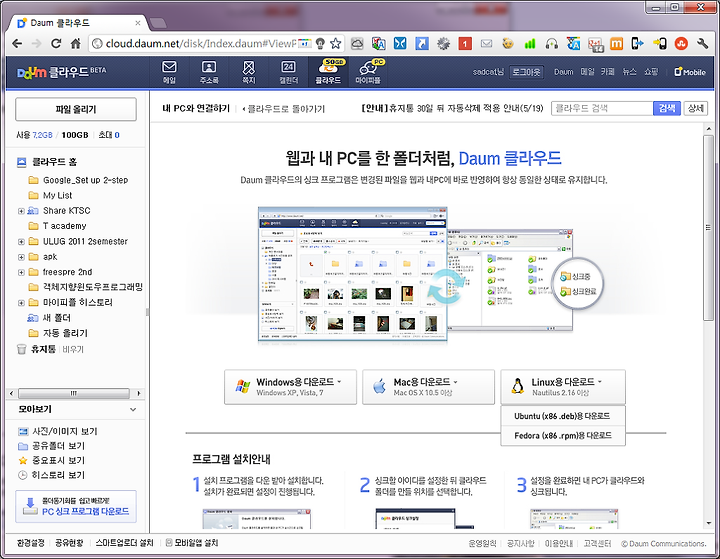Open Cloud Home (클라우드 홈) icon in sidebar
Screen dimensions: 720x559
pos(22,162)
